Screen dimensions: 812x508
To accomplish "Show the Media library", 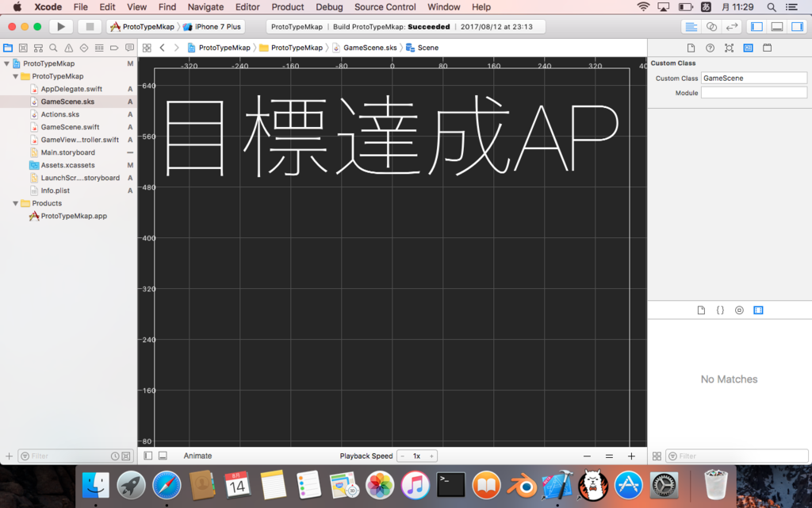I will tap(758, 310).
